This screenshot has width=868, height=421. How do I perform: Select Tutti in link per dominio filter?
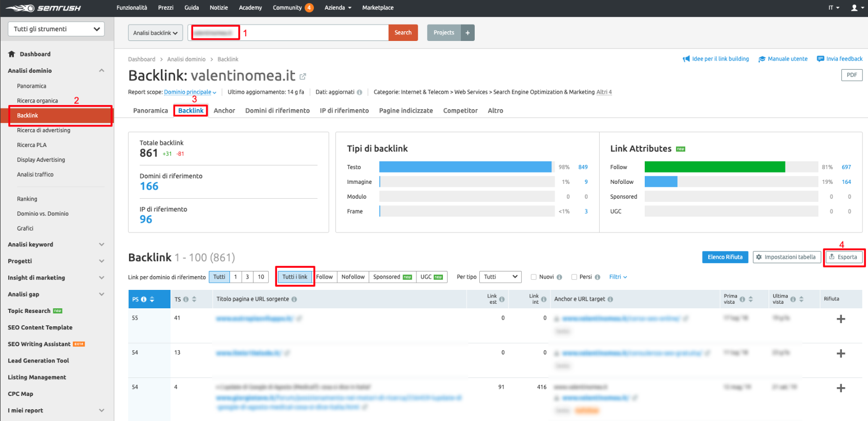pyautogui.click(x=219, y=277)
